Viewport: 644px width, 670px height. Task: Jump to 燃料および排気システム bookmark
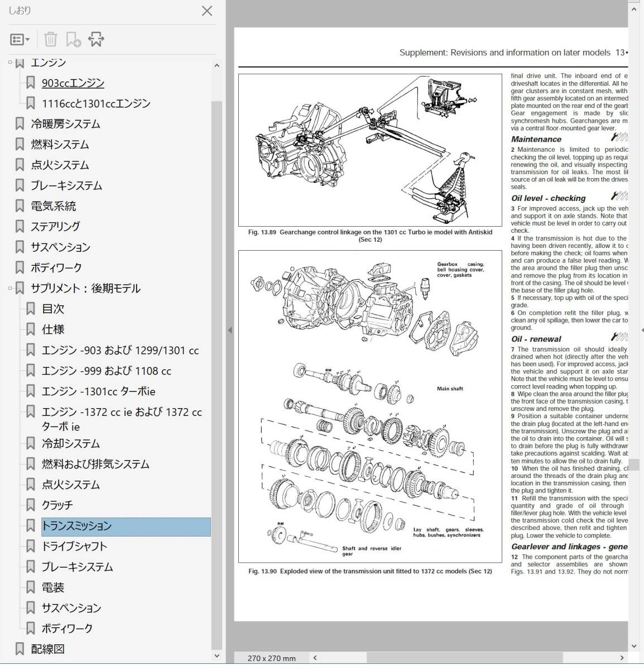(x=96, y=465)
